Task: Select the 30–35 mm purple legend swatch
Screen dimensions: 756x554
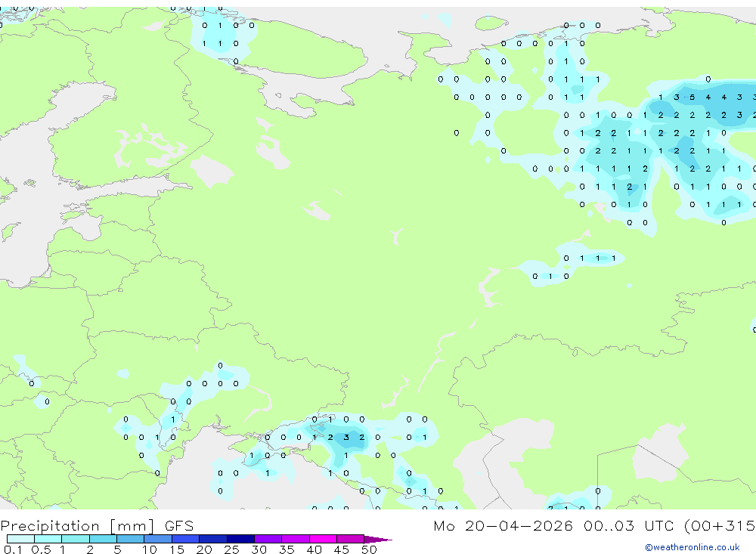Action: coord(268,539)
